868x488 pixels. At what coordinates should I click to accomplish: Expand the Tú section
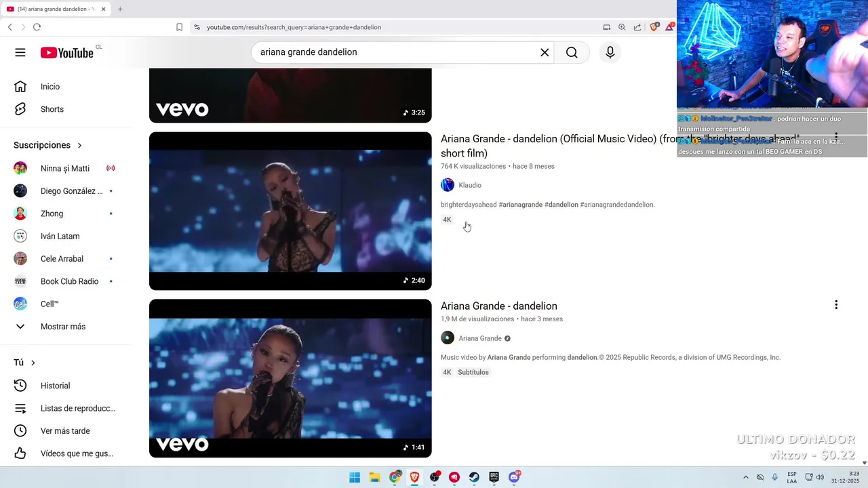(24, 363)
